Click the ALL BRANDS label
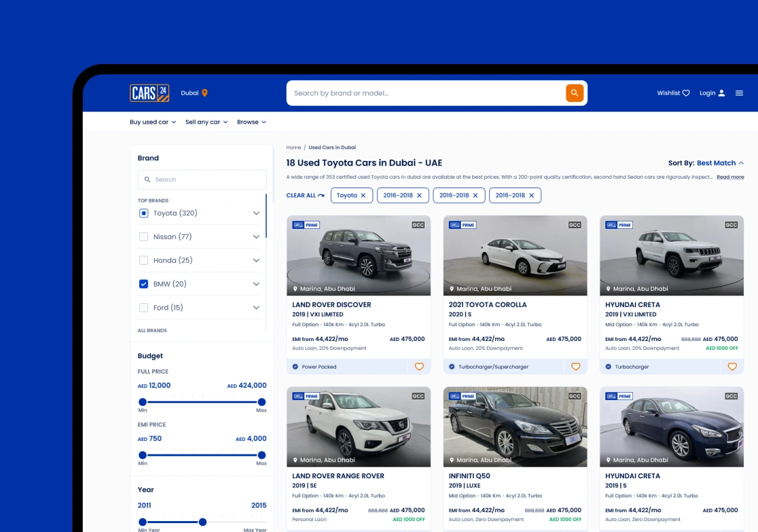This screenshot has width=758, height=532. pos(152,331)
